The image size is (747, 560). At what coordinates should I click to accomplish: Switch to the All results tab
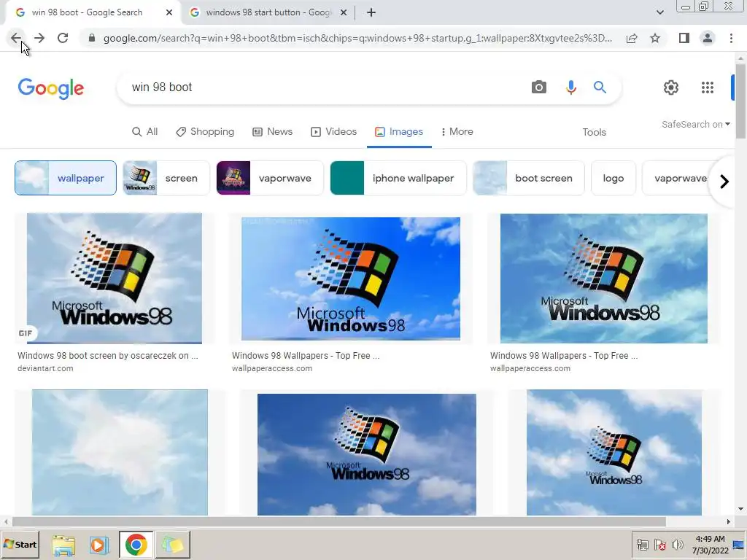click(145, 132)
